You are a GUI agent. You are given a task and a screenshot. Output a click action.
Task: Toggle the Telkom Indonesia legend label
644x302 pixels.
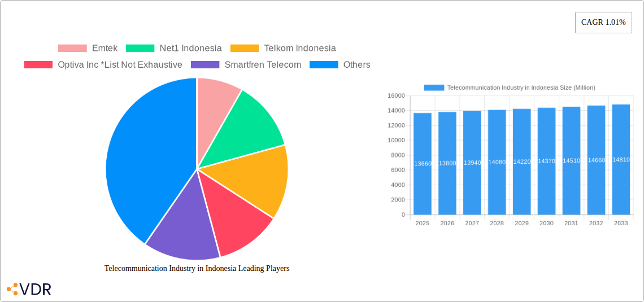click(300, 48)
